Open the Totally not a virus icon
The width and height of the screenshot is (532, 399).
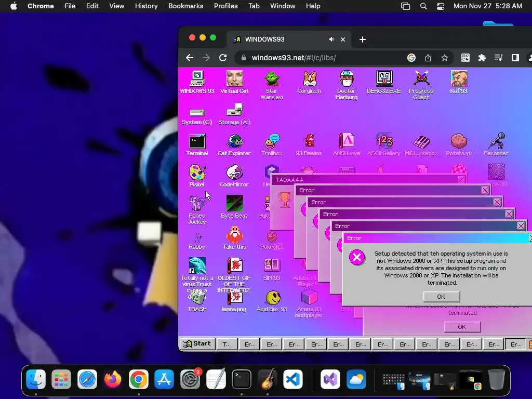click(x=197, y=273)
